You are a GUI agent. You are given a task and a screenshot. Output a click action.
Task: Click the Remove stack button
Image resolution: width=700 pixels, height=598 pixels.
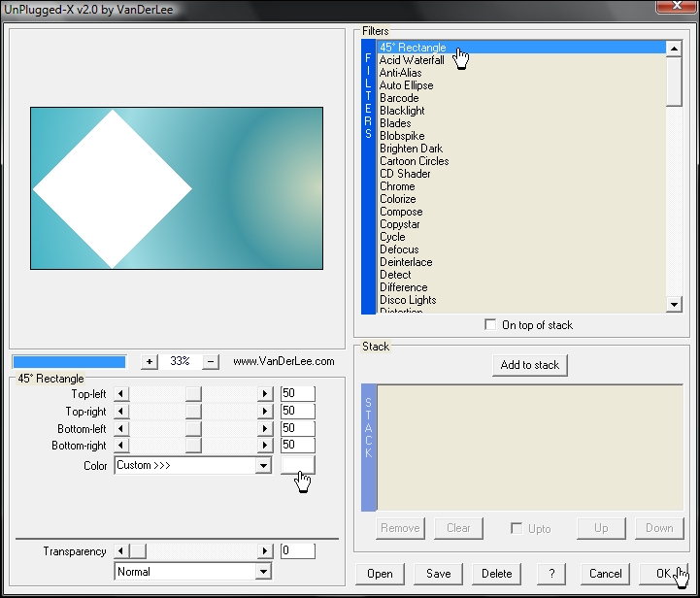tap(400, 528)
